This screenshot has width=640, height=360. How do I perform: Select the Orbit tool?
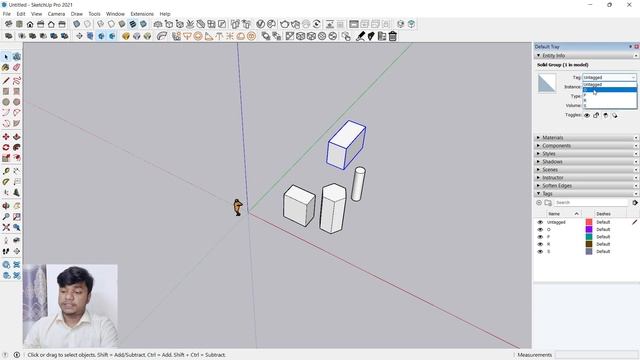6,206
